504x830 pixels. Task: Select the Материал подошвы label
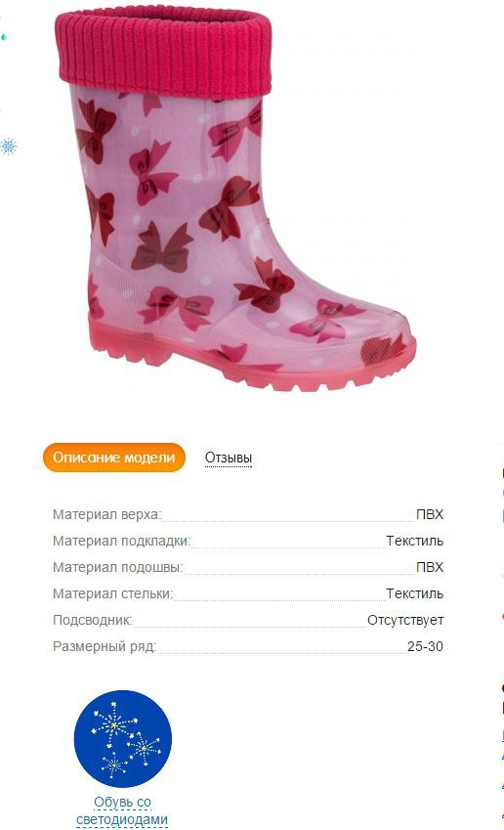(118, 567)
